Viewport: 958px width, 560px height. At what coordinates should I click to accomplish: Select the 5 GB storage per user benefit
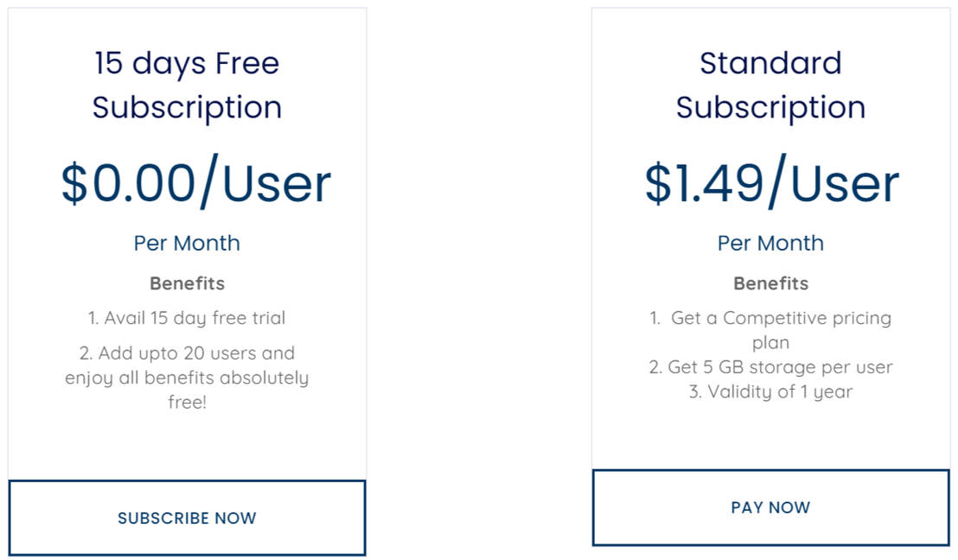click(770, 366)
